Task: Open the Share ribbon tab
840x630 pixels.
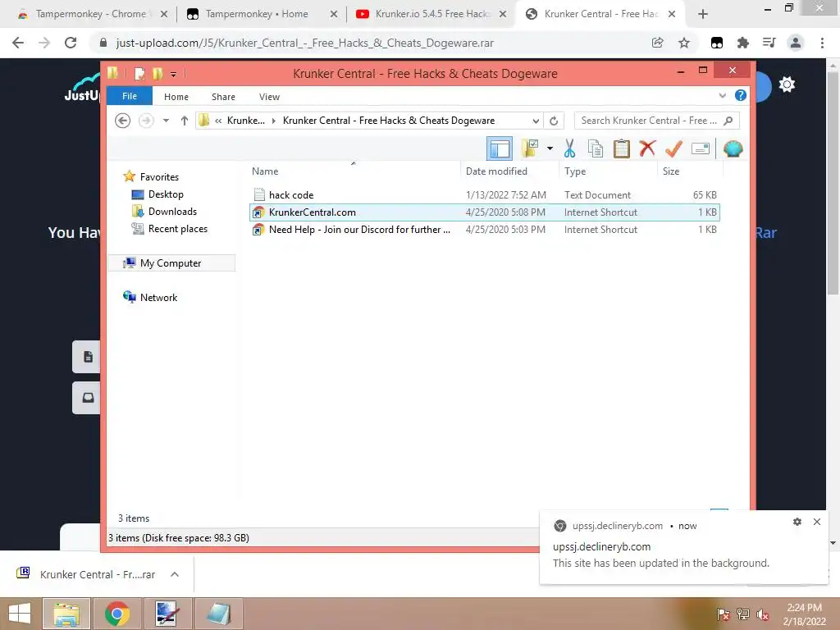Action: pos(223,97)
